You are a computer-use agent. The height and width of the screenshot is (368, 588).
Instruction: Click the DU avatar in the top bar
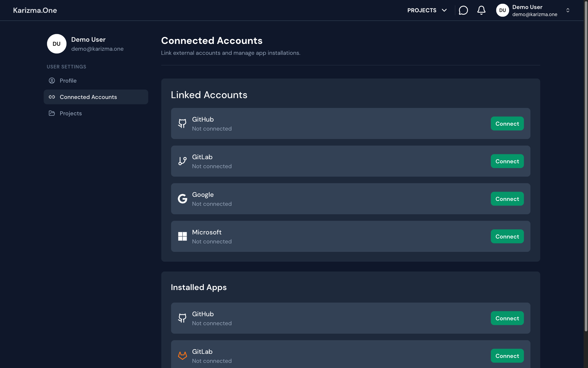502,10
